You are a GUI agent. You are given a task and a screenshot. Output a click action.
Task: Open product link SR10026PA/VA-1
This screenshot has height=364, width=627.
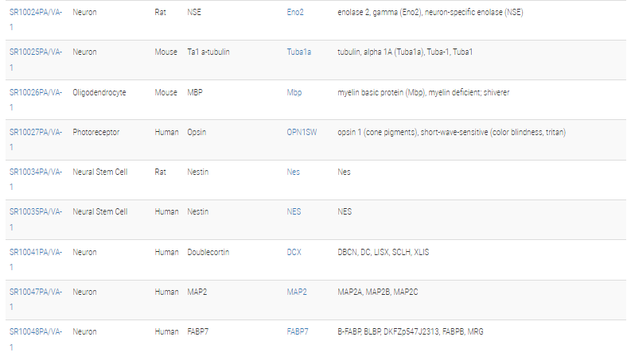(x=36, y=100)
